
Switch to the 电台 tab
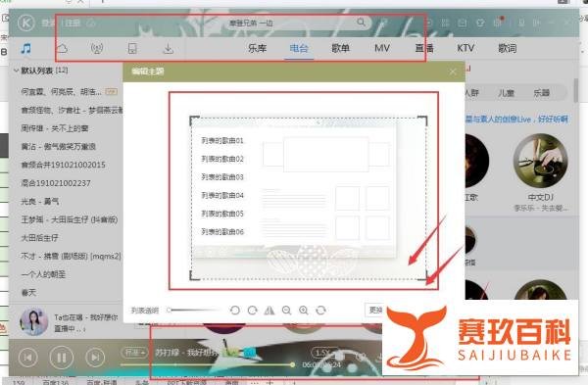(299, 48)
